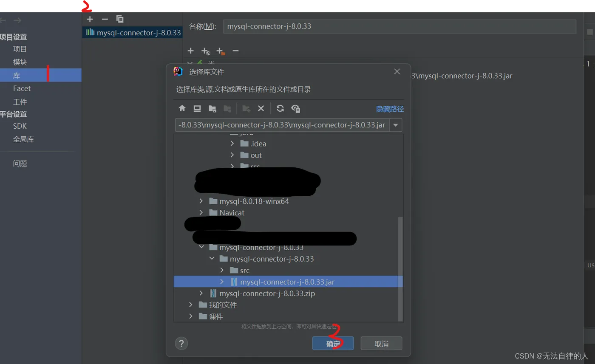Add library root with plus icon
The width and height of the screenshot is (595, 364).
pos(190,51)
